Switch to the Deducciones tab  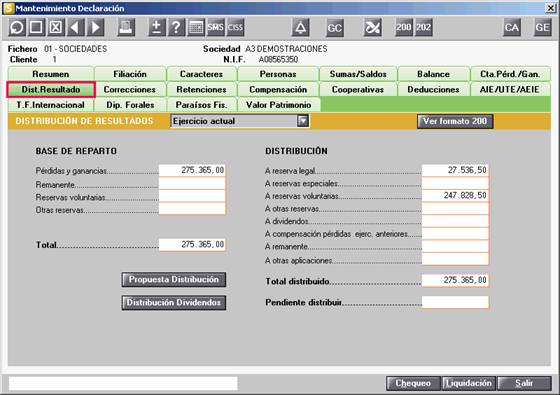(433, 89)
